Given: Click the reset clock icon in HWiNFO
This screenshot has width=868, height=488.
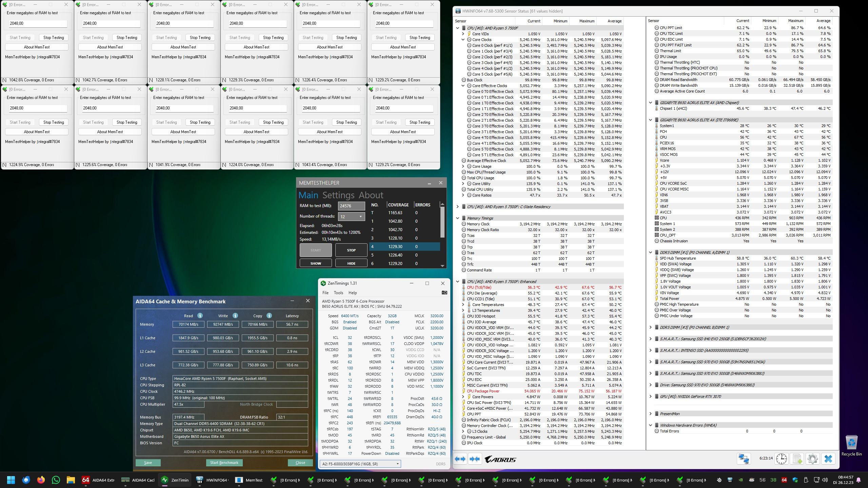Looking at the screenshot, I should pyautogui.click(x=781, y=459).
